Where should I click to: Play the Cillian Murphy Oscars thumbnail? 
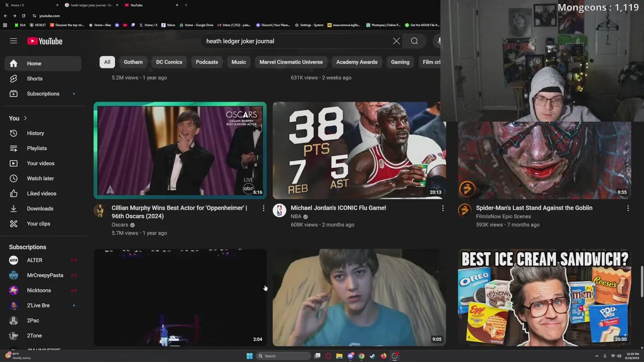pos(180,151)
